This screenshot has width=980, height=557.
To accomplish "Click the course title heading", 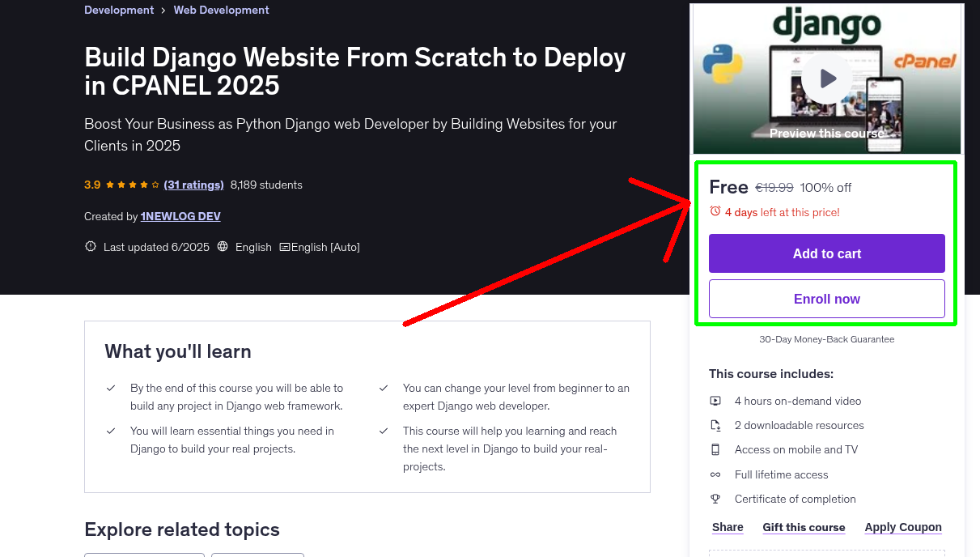I will coord(355,71).
